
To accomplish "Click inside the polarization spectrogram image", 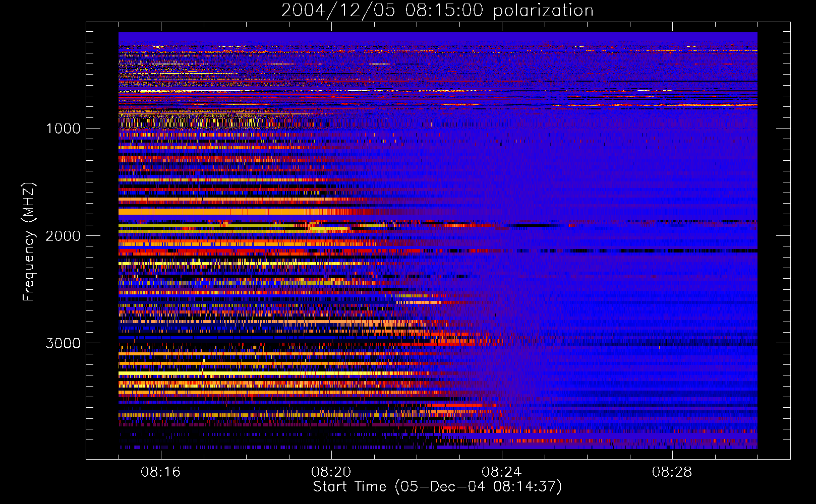I will pos(438,240).
